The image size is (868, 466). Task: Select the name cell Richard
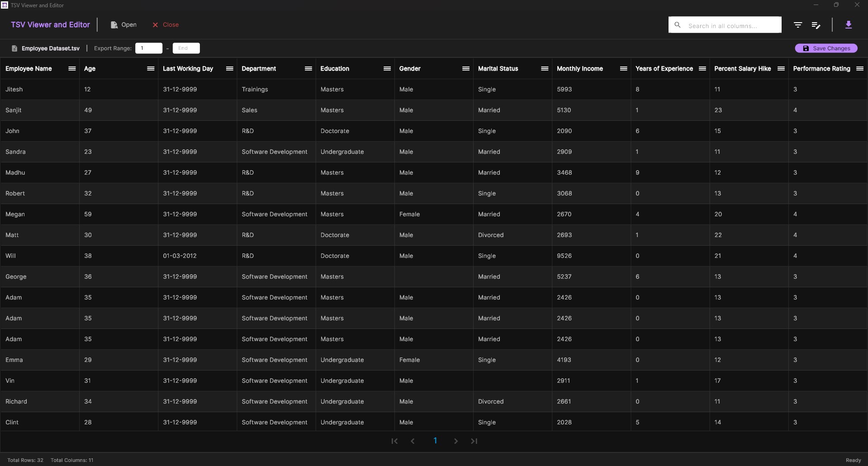click(40, 402)
